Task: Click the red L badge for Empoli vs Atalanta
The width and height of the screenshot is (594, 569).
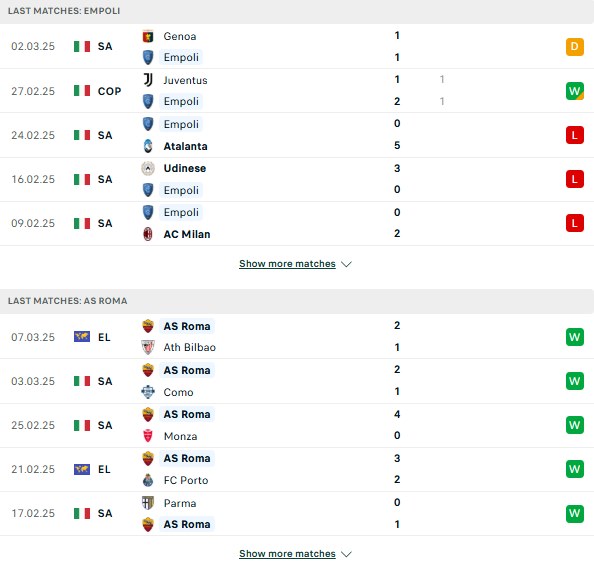Action: 575,135
